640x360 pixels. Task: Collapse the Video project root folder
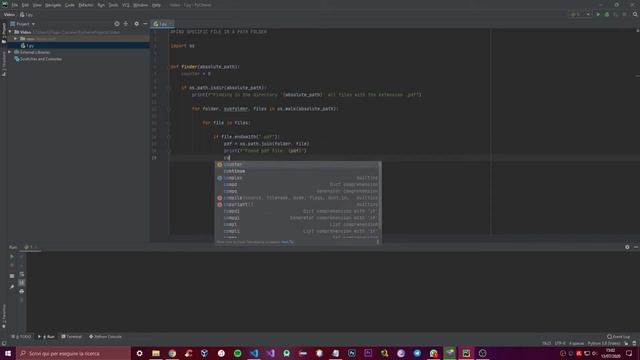click(10, 32)
